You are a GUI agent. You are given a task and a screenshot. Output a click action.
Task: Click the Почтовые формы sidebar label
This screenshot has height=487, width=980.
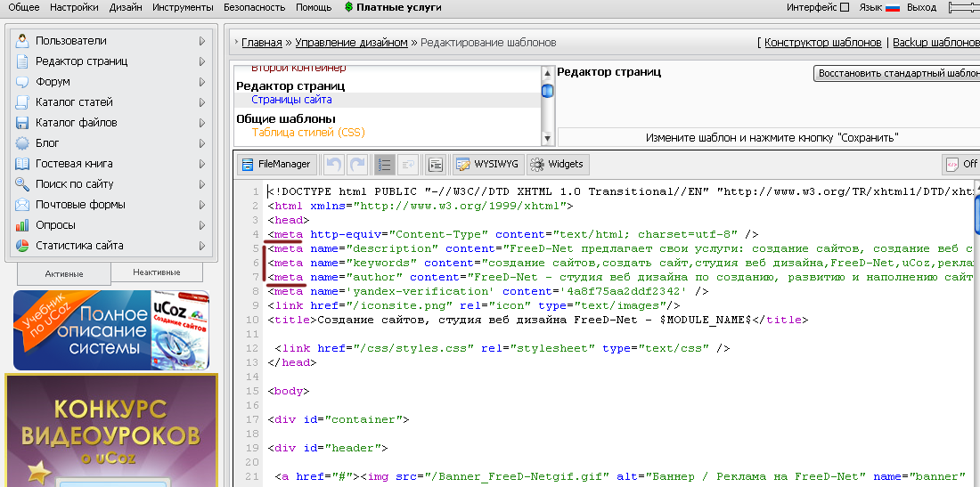pos(80,205)
